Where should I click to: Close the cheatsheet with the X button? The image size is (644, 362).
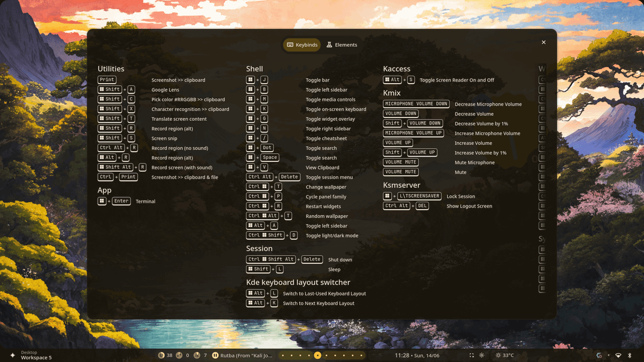[x=544, y=42]
